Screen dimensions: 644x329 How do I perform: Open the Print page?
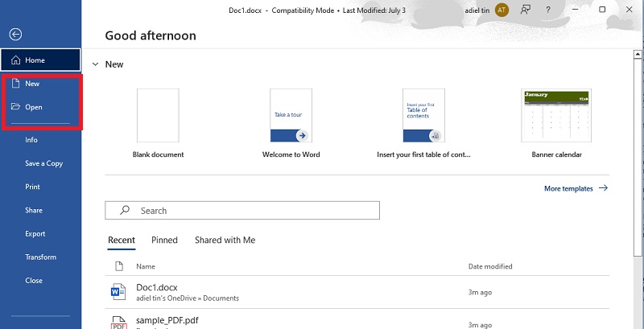(32, 187)
